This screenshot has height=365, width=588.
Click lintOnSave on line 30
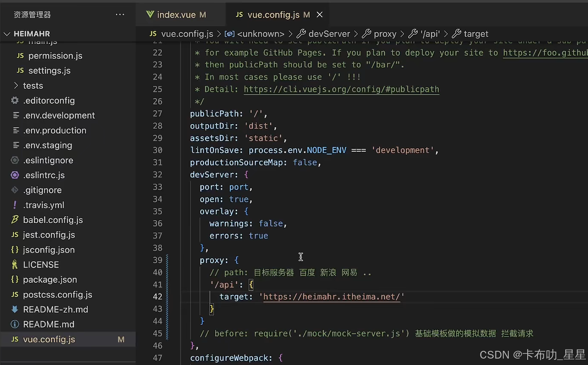[x=214, y=150]
